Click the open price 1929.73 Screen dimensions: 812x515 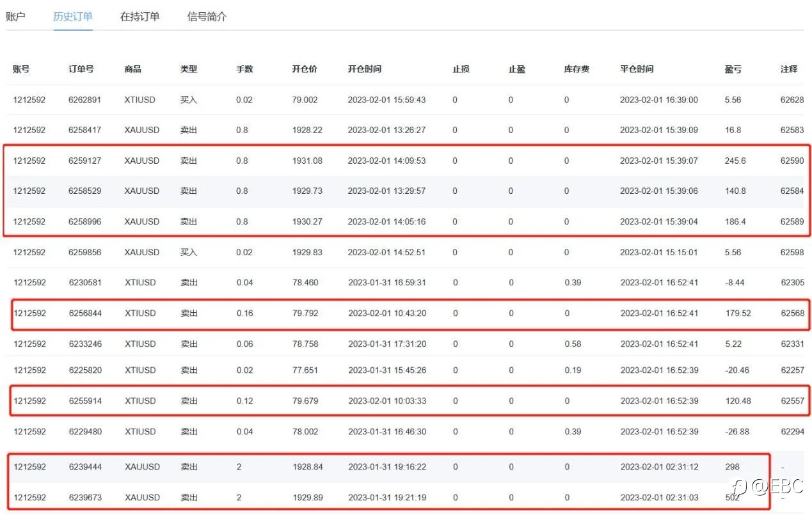point(307,191)
